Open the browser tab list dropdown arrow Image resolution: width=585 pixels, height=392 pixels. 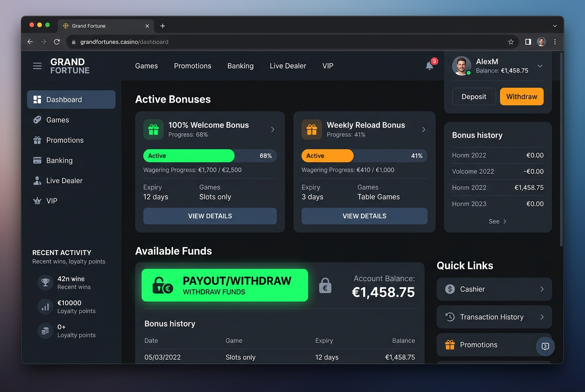pos(555,26)
